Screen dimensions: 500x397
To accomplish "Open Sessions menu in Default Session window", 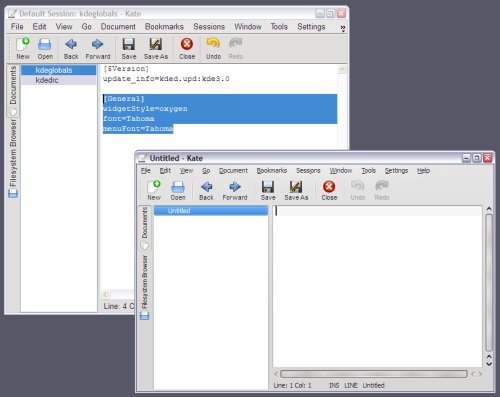I will tap(209, 27).
